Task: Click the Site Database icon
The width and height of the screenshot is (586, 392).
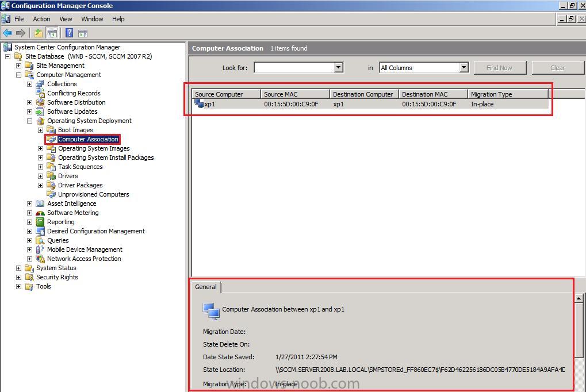Action: (x=18, y=56)
